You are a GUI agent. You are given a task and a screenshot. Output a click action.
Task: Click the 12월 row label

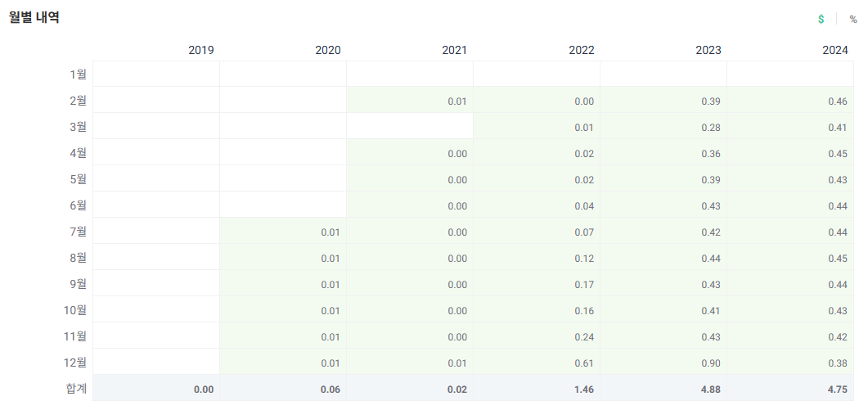[x=75, y=363]
